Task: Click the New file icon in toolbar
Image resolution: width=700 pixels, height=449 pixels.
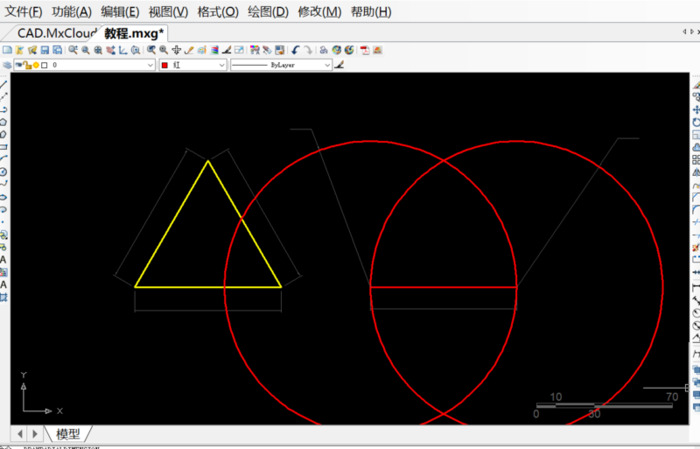Action: (7, 49)
